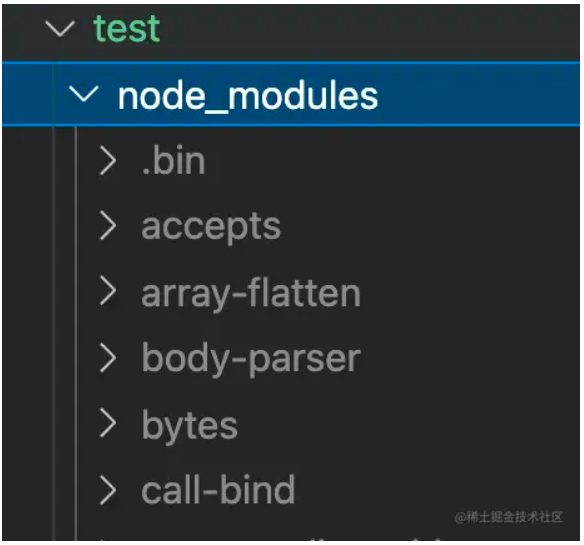Click the watermark text at bottom right
Screen dimensions: 584x545
click(508, 517)
